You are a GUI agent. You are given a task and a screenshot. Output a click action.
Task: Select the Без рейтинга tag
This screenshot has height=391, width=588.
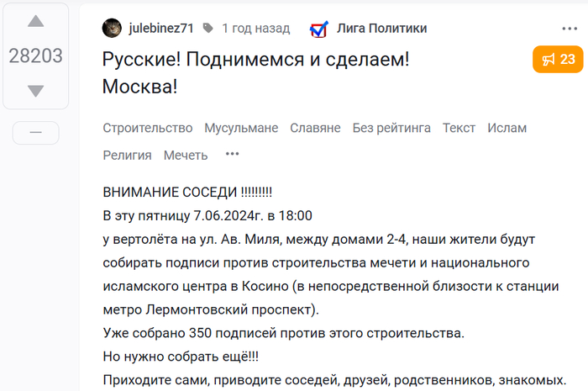[391, 128]
